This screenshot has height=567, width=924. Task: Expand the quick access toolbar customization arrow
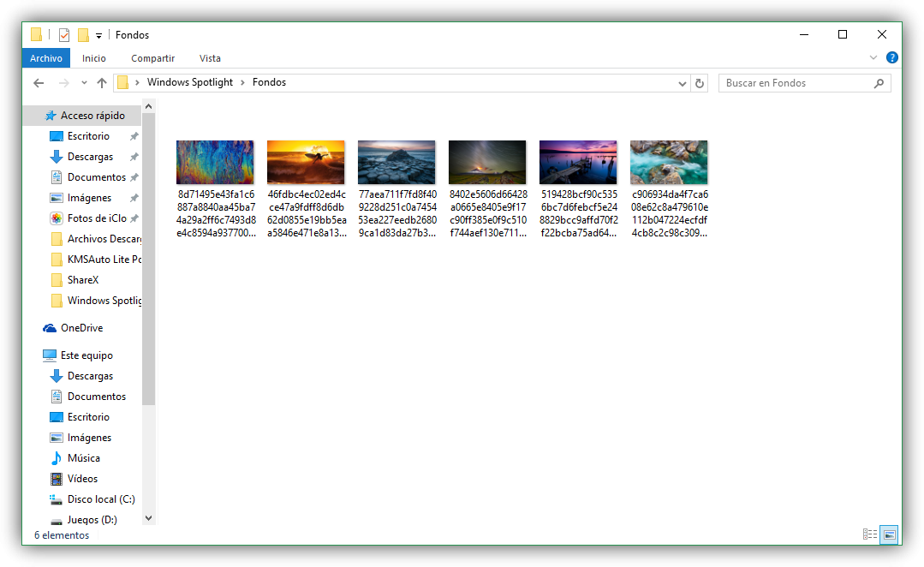click(x=99, y=34)
